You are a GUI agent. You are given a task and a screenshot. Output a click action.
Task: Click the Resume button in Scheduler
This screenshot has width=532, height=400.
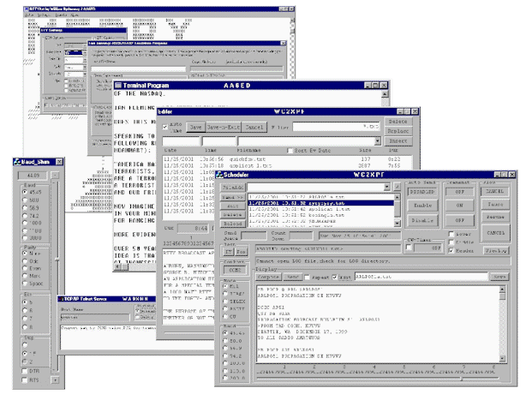click(x=495, y=217)
